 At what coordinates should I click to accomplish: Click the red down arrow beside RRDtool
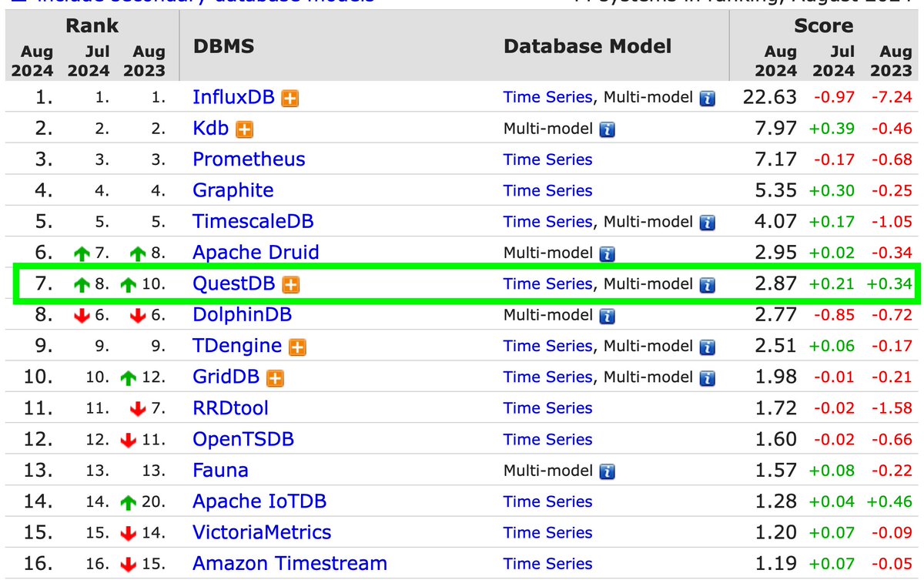pos(137,407)
